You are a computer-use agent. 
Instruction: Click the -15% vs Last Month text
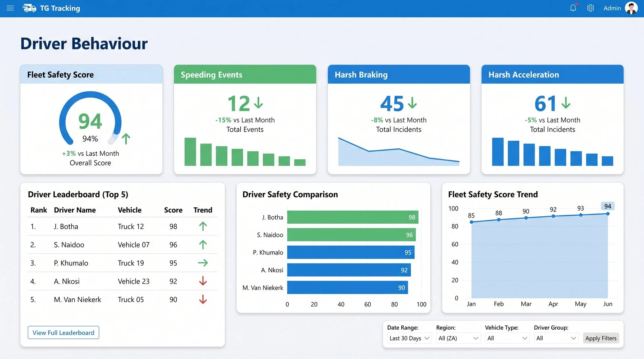point(245,120)
